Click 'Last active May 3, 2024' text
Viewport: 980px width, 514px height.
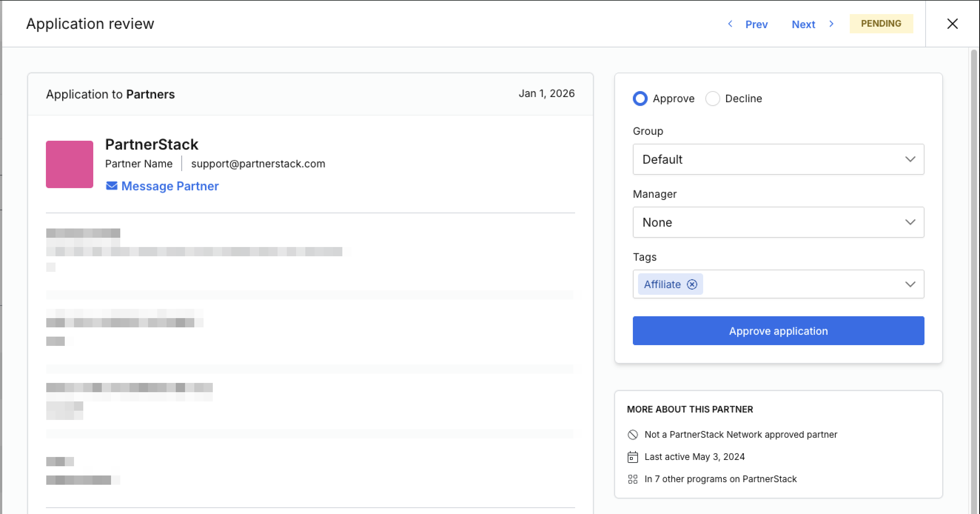(x=694, y=457)
